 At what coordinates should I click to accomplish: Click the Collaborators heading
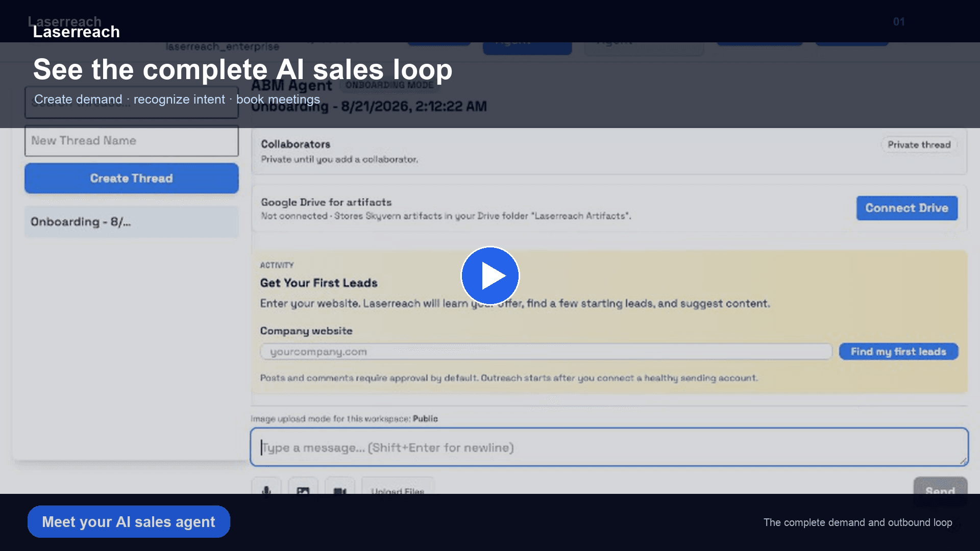pyautogui.click(x=296, y=144)
